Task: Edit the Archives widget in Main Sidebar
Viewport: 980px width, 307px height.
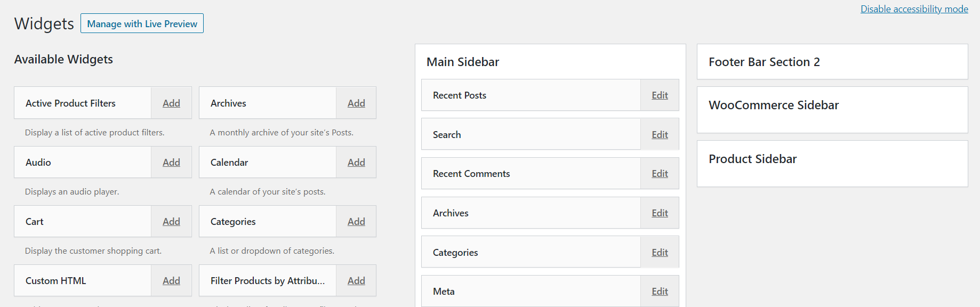Action: [660, 213]
